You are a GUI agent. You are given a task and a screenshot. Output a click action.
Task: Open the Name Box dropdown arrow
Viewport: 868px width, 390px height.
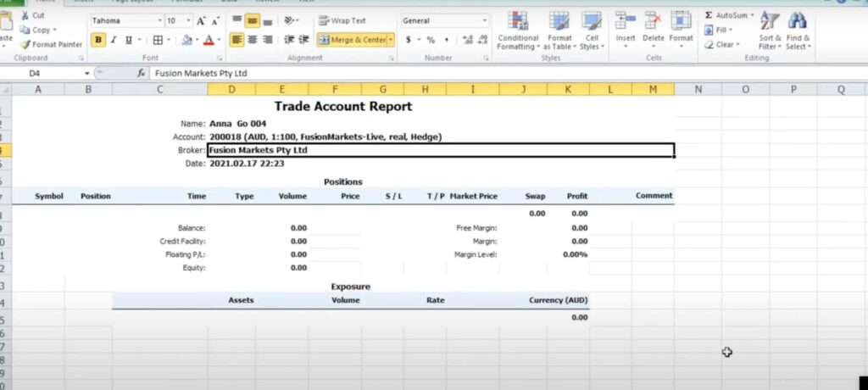(86, 74)
